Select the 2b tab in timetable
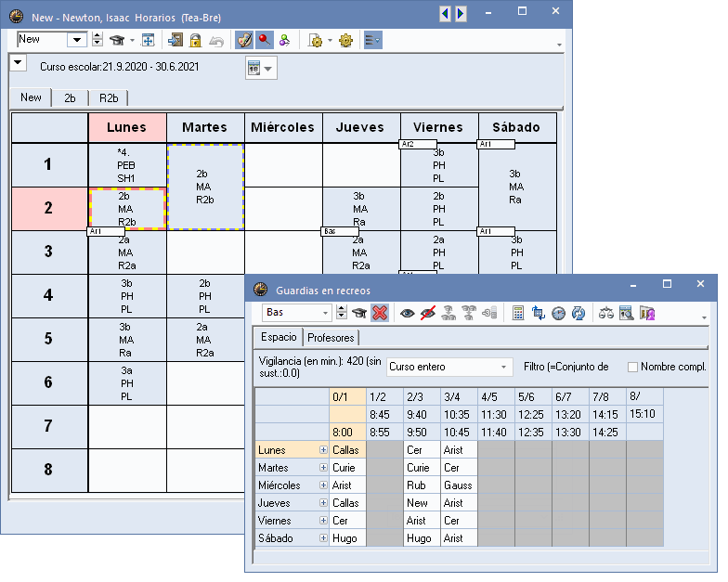Image resolution: width=728 pixels, height=582 pixels. [x=70, y=98]
